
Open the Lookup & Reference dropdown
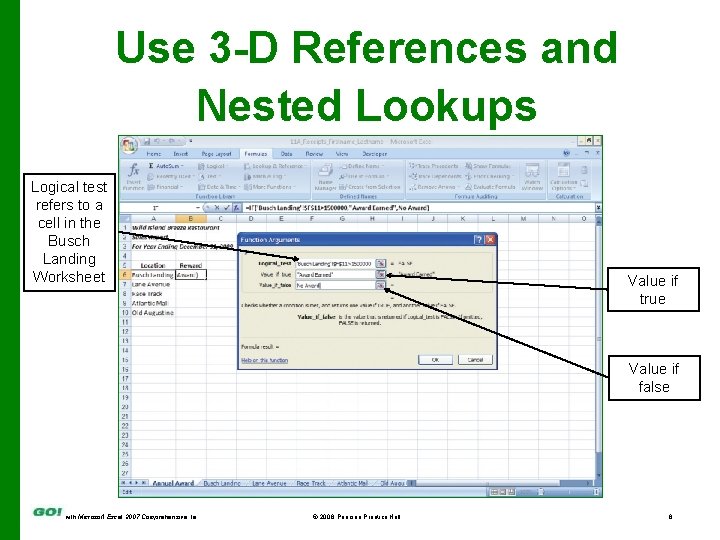pyautogui.click(x=275, y=166)
